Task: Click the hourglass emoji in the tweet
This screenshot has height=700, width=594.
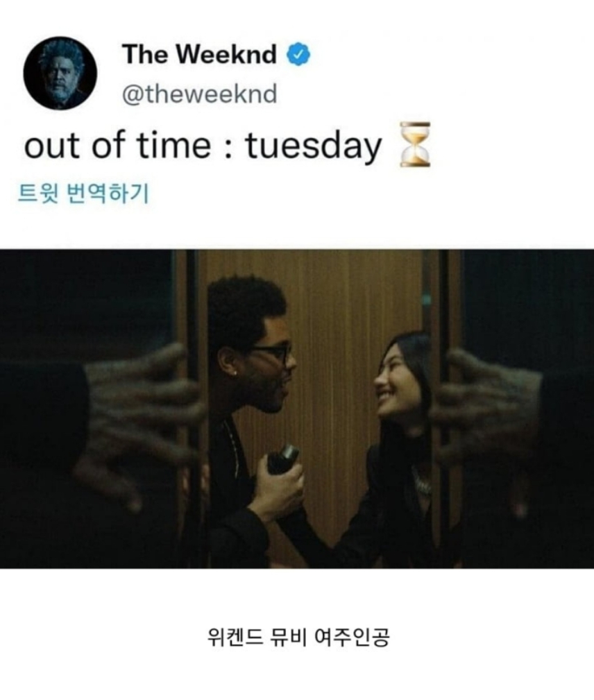Action: point(415,144)
